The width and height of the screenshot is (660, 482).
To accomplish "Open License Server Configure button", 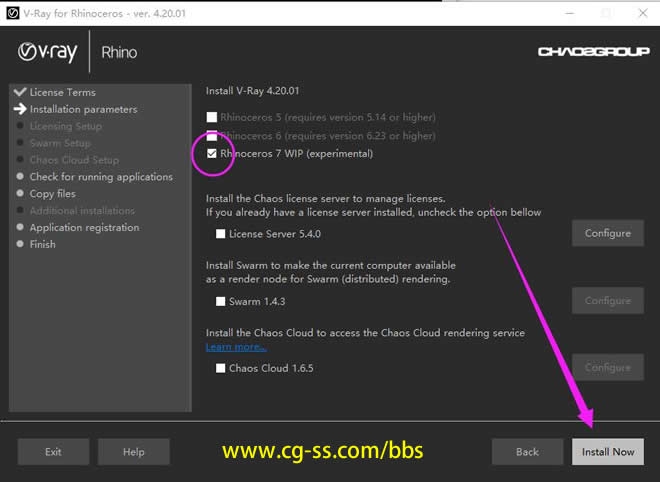I will point(607,233).
